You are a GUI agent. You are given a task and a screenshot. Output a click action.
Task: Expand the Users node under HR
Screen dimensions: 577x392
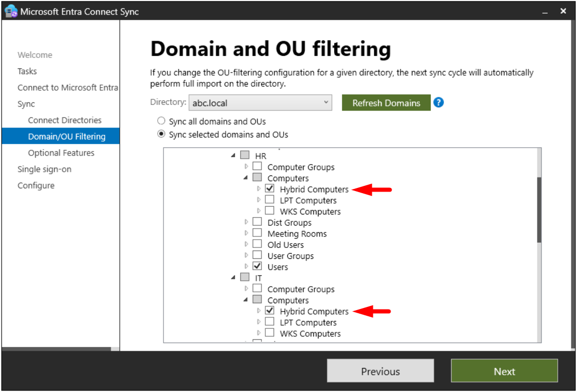(246, 266)
